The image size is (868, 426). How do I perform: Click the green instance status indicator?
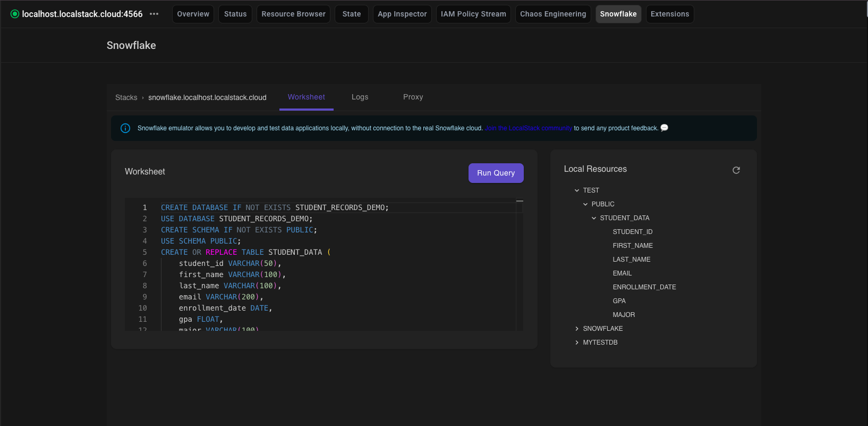coord(15,14)
